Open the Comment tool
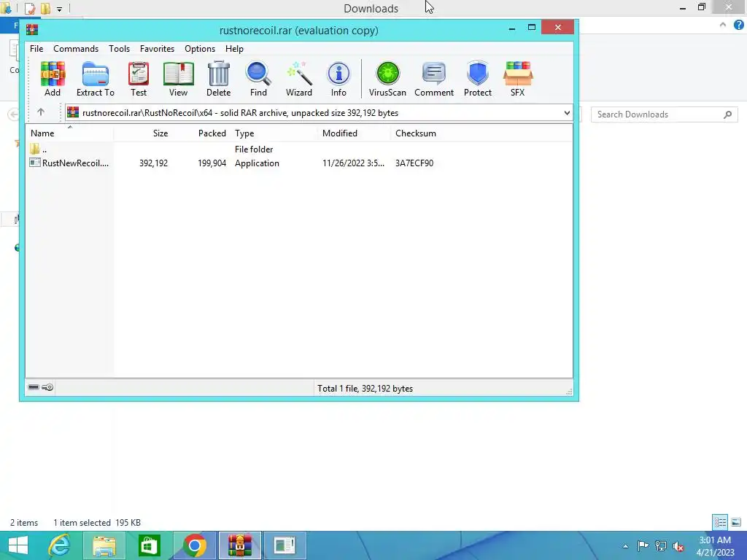The image size is (747, 560). [434, 79]
